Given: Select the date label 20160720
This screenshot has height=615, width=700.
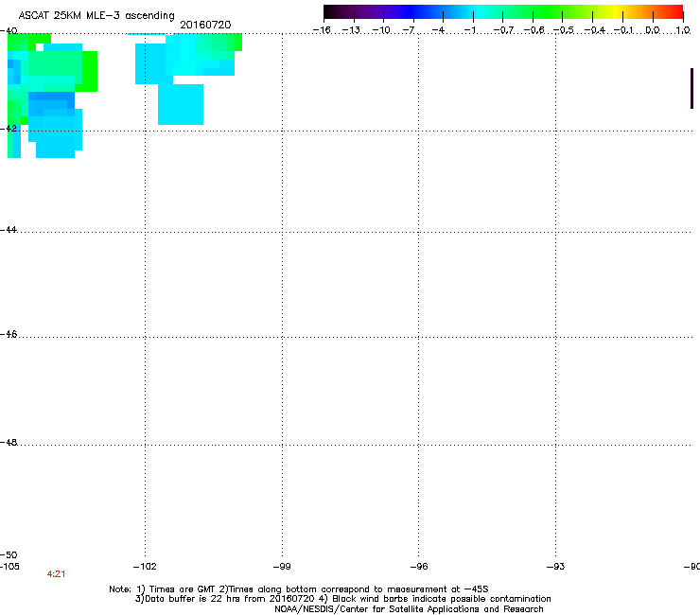Looking at the screenshot, I should click(205, 25).
